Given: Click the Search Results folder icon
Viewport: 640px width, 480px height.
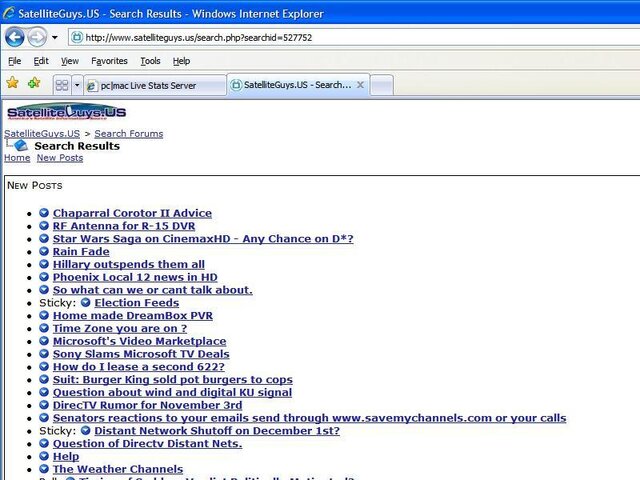Looking at the screenshot, I should coord(20,145).
